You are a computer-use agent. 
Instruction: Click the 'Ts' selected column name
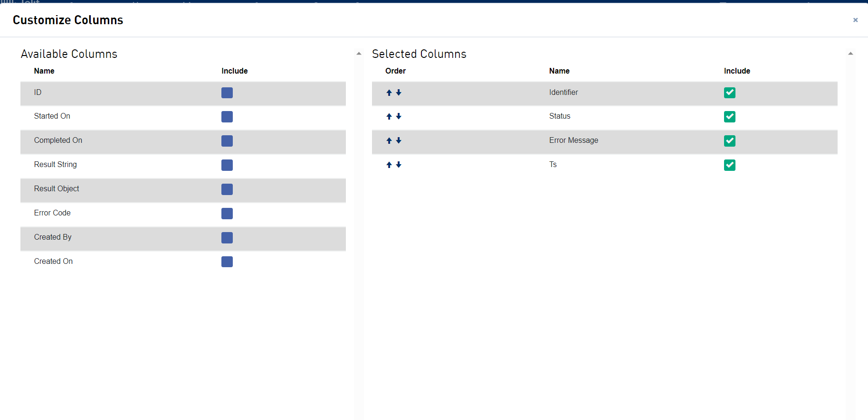click(553, 165)
